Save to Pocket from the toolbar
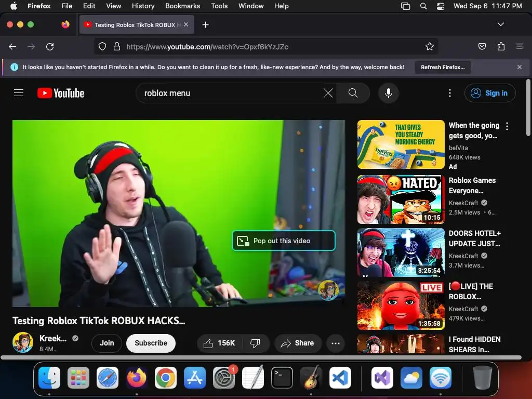This screenshot has height=399, width=532. (482, 46)
